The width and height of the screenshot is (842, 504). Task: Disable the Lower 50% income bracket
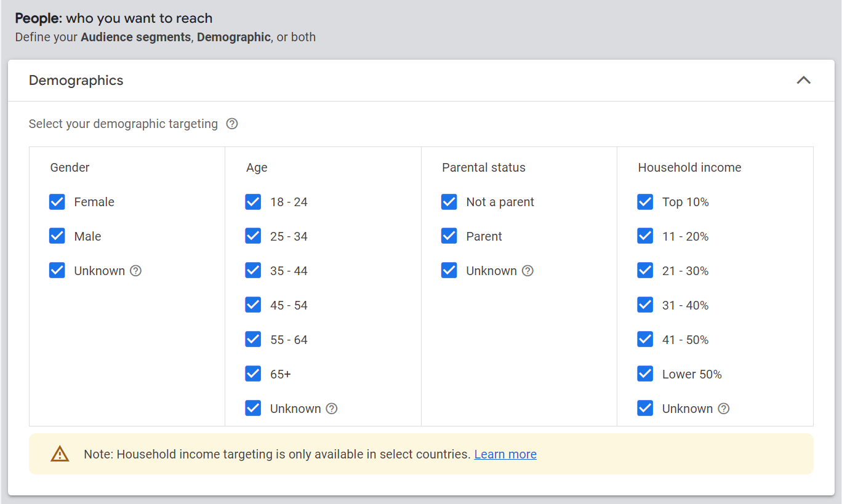pos(644,374)
